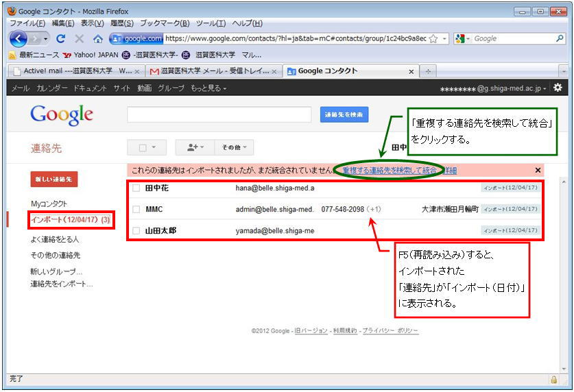Open the back/forward history dropdown
The height and width of the screenshot is (392, 574).
click(45, 38)
